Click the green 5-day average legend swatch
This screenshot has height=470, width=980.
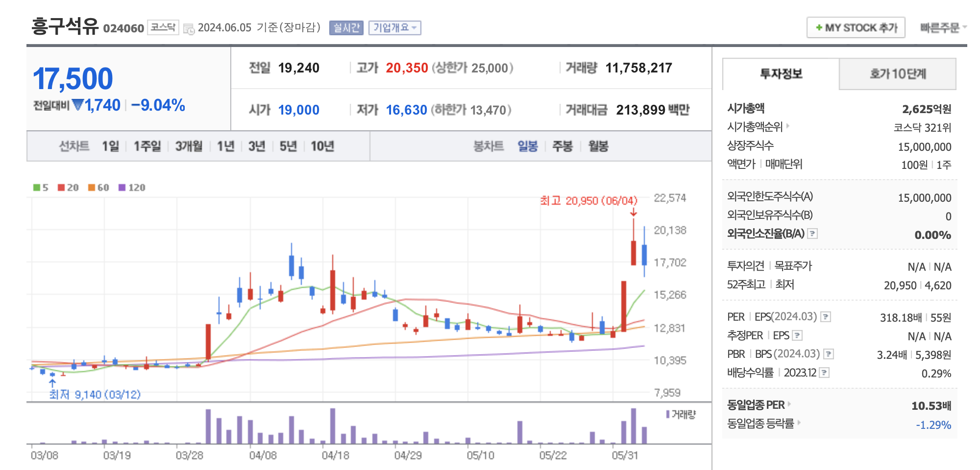tap(37, 188)
